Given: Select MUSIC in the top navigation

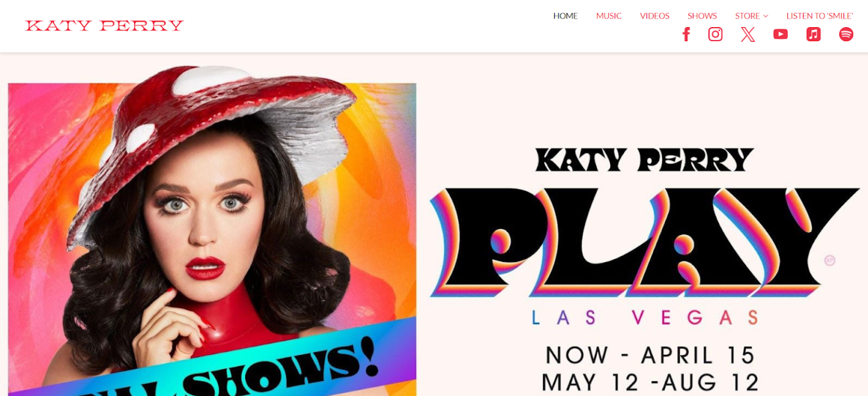Looking at the screenshot, I should [609, 16].
